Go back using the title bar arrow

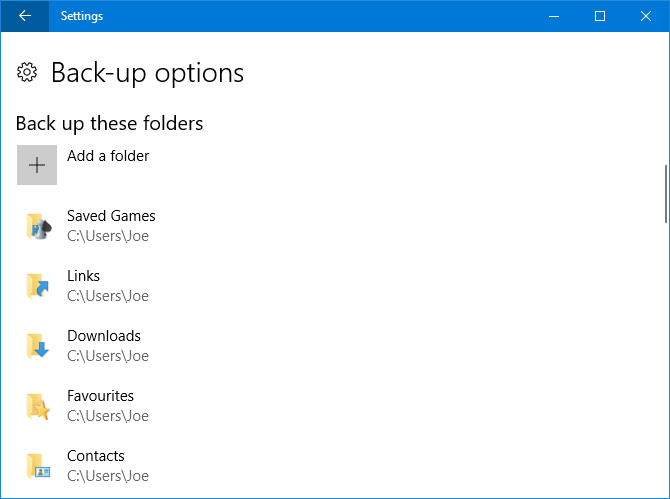[x=24, y=16]
